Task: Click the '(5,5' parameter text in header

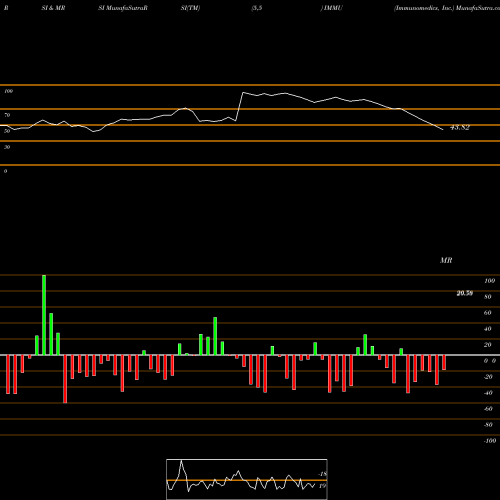Action: click(257, 8)
